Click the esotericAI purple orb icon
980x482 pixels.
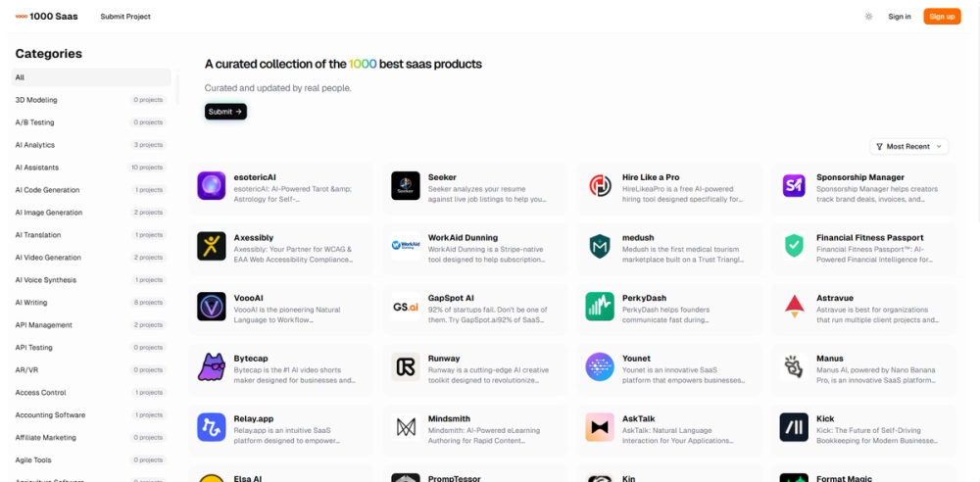(x=212, y=186)
